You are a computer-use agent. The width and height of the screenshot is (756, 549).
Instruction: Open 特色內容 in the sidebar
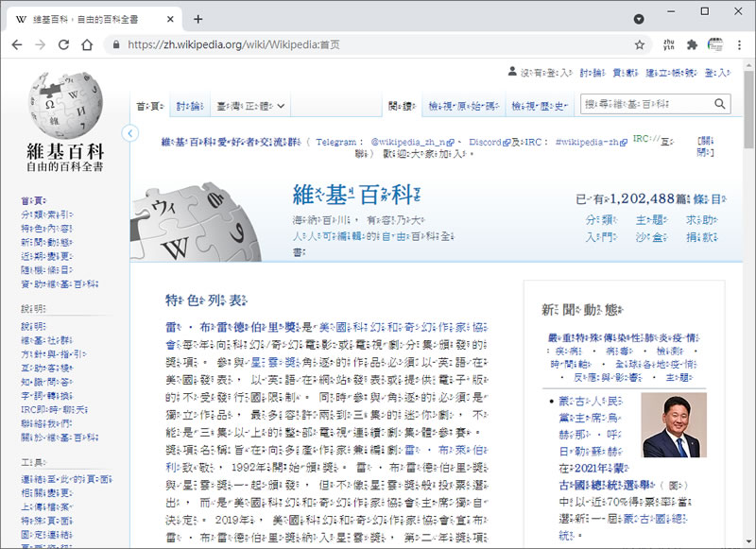pos(46,229)
